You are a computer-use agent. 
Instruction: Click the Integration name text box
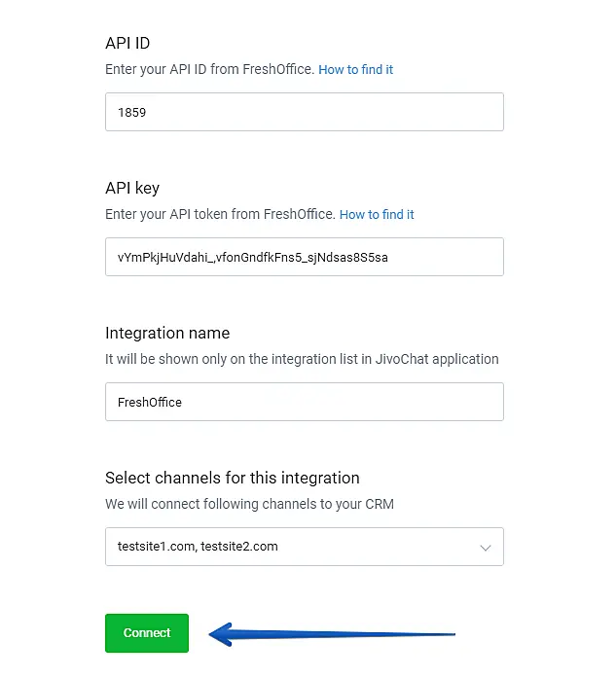click(x=304, y=402)
